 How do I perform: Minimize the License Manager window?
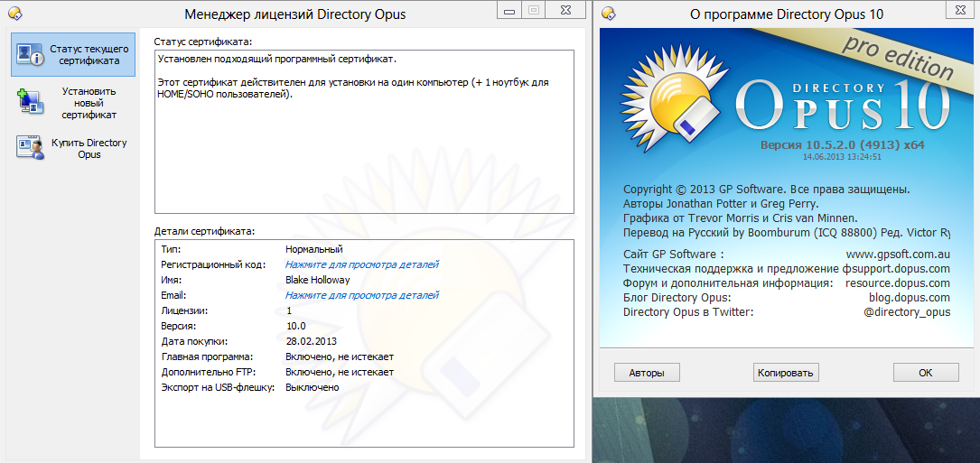511,10
